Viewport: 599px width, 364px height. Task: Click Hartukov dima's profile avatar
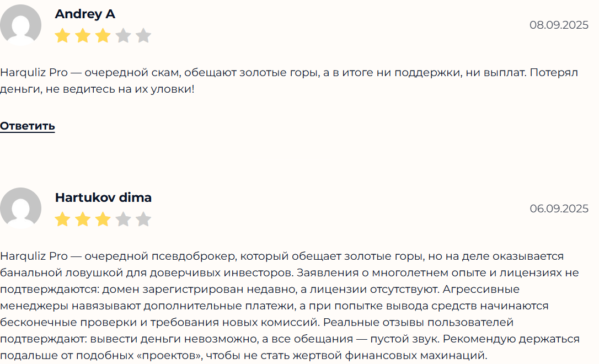(20, 208)
